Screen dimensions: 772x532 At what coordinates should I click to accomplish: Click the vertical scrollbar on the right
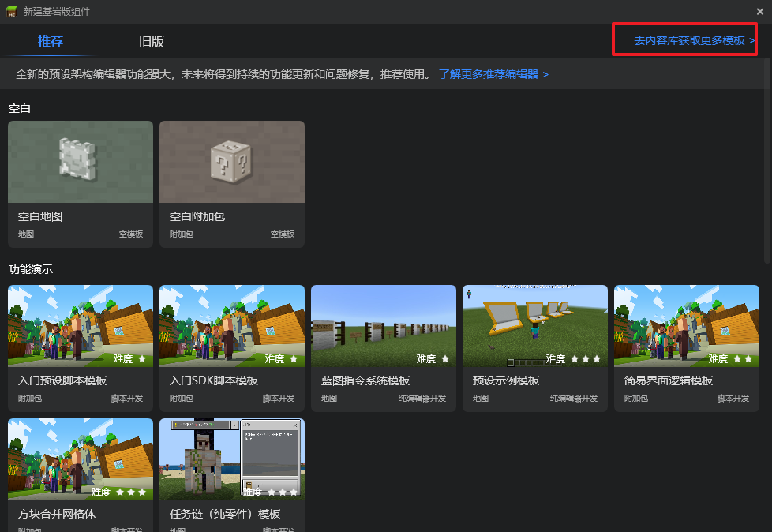tap(767, 162)
